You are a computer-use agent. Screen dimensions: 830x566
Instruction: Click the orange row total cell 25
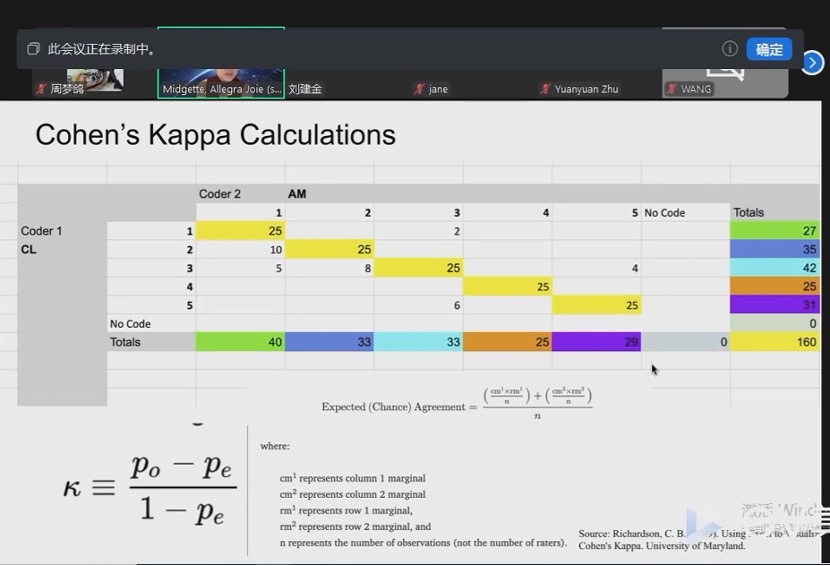[775, 287]
